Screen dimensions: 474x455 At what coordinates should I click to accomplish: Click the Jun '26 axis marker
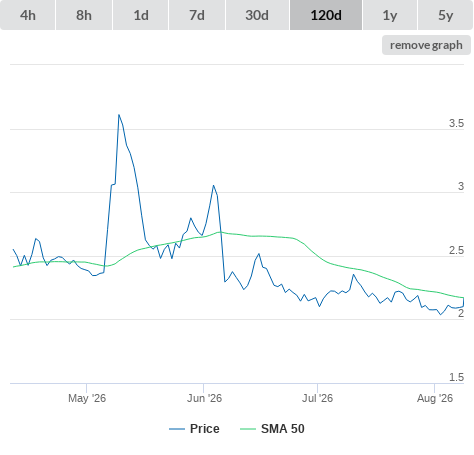point(204,398)
